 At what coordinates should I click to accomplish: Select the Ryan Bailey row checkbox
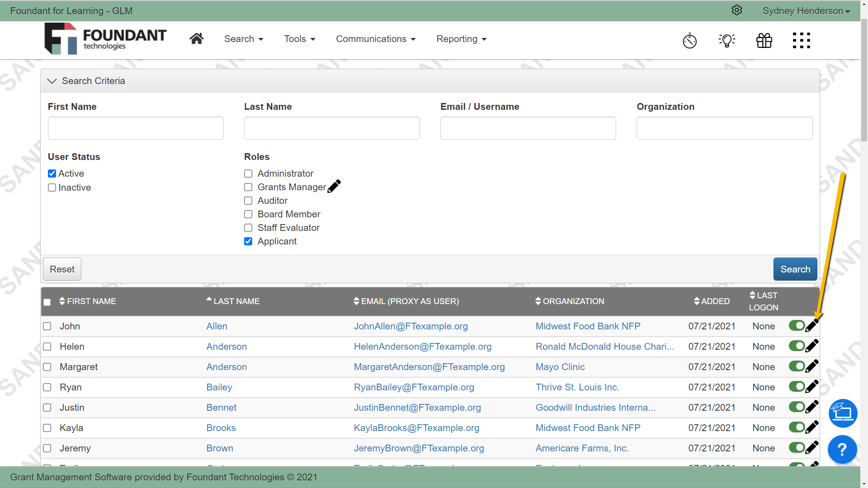(x=47, y=387)
